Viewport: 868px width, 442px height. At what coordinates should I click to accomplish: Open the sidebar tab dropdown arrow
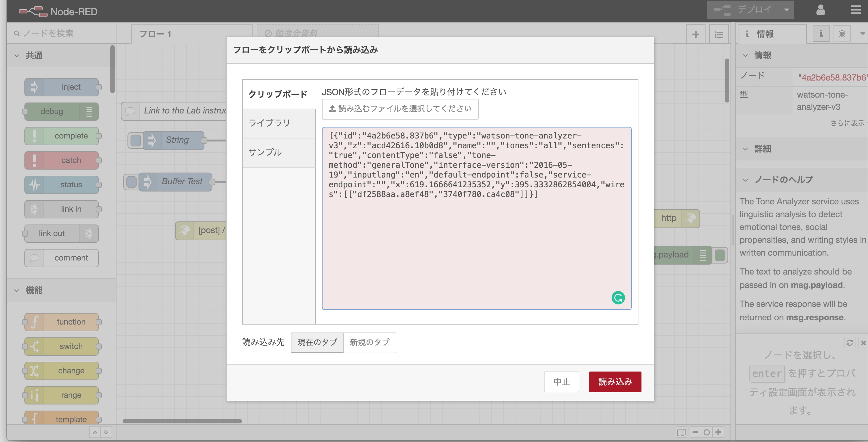(862, 33)
